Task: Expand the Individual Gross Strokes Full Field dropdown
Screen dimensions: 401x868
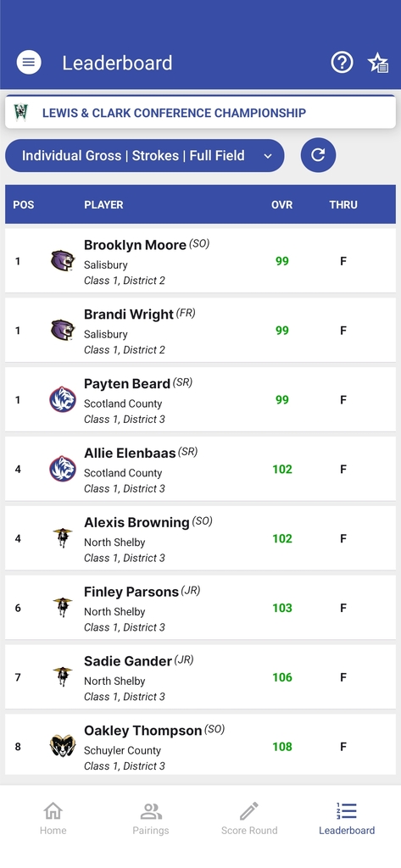Action: pos(145,156)
